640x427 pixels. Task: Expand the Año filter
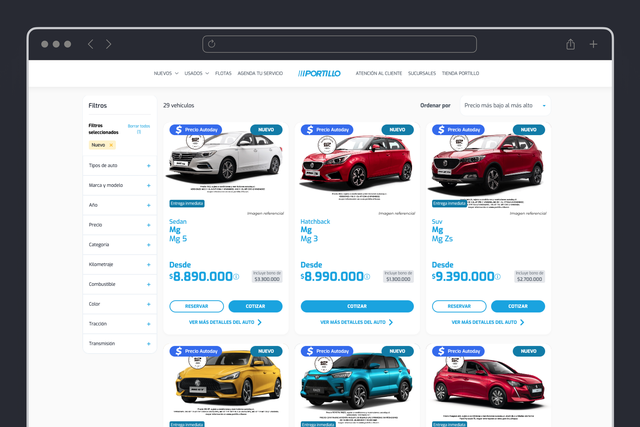[x=120, y=205]
